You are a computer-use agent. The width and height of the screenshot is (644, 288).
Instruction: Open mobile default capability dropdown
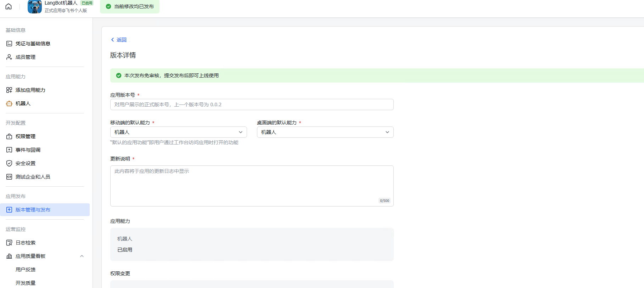tap(178, 132)
